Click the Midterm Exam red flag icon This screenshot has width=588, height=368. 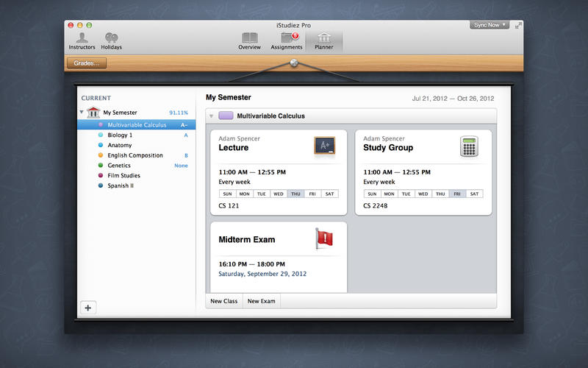(324, 238)
